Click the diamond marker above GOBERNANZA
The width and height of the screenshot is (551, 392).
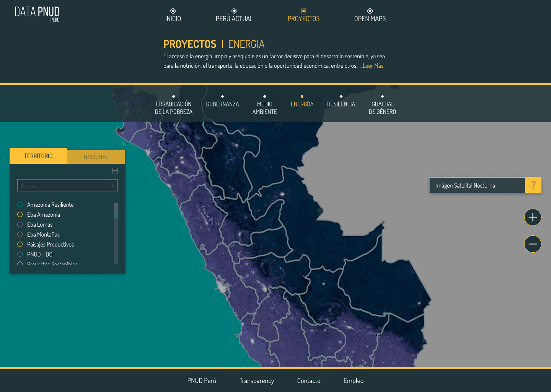tap(222, 96)
